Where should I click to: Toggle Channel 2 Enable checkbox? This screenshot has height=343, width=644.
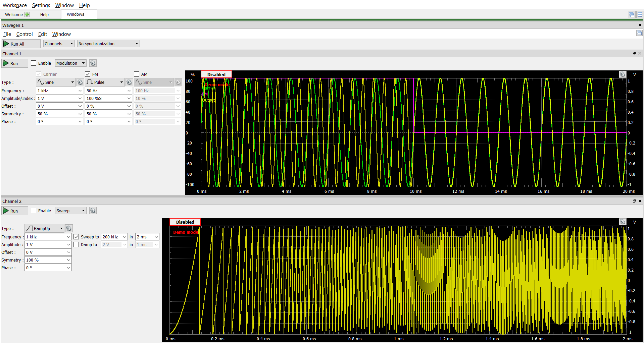[34, 211]
